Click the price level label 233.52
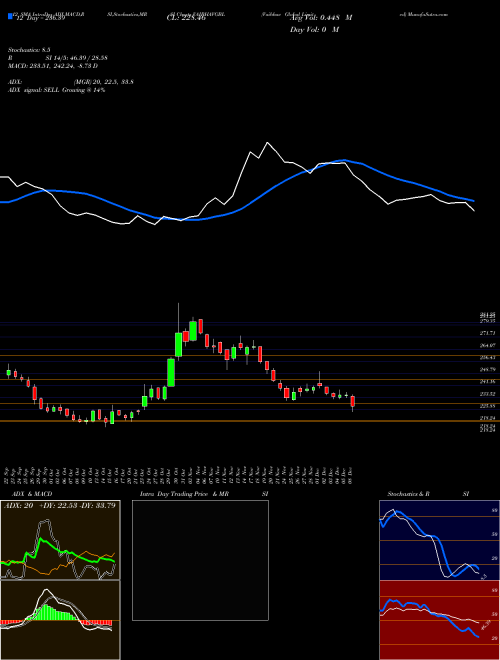500x660 pixels. point(487,394)
